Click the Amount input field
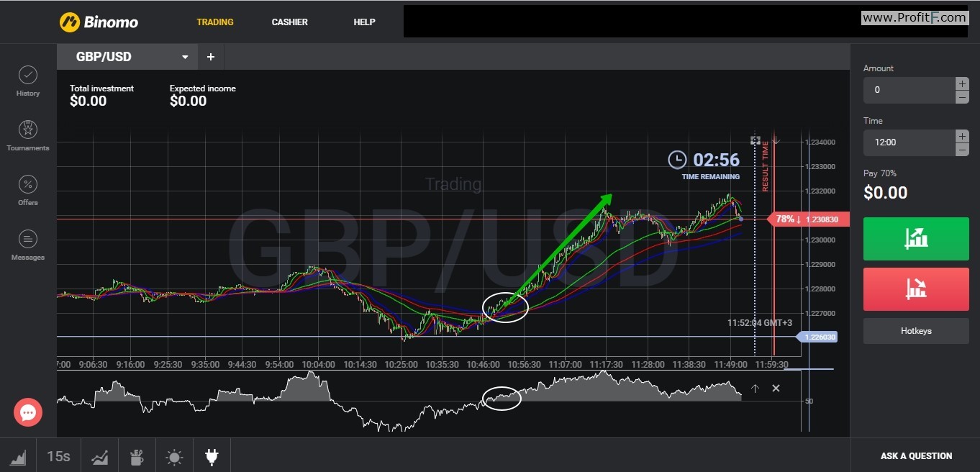 (x=909, y=90)
